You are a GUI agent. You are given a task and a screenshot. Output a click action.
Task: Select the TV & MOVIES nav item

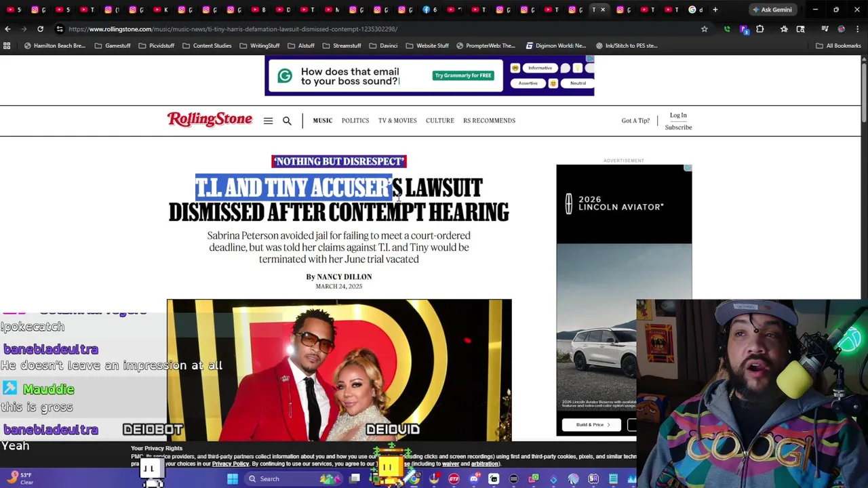[x=397, y=121]
